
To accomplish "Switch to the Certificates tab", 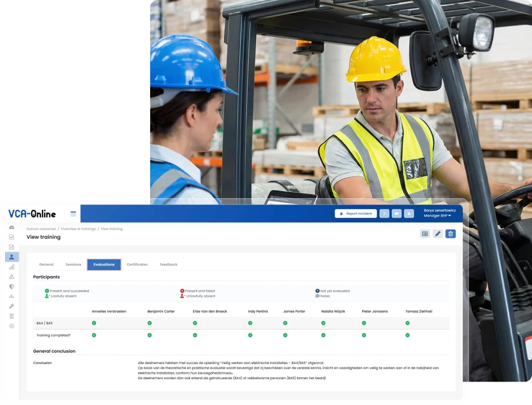I will click(137, 264).
